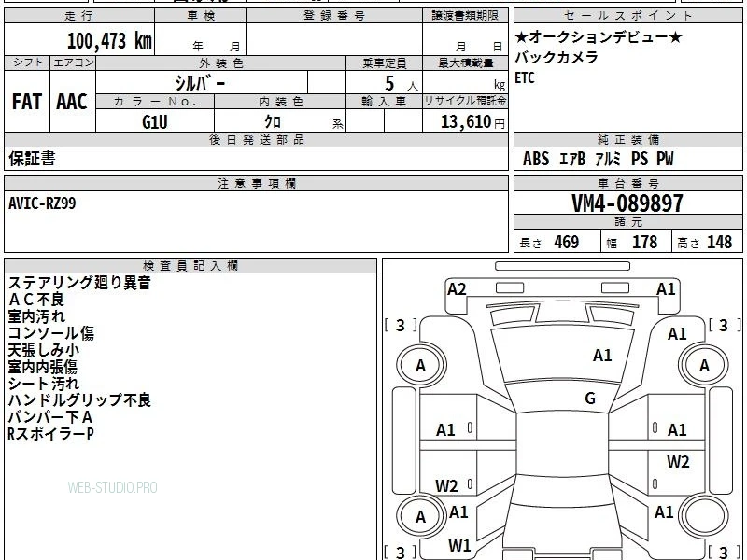The image size is (747, 560).
Task: Select the height value 148
Action: tap(719, 242)
